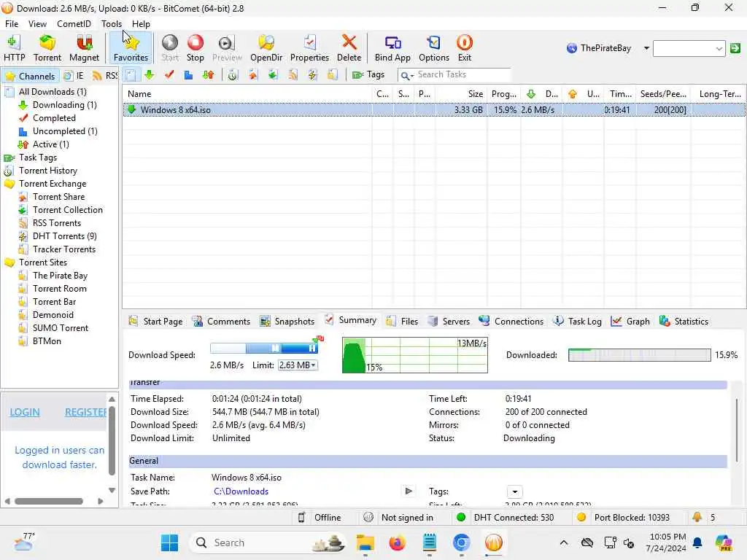Stop the selected download task
This screenshot has width=747, height=560.
[195, 47]
